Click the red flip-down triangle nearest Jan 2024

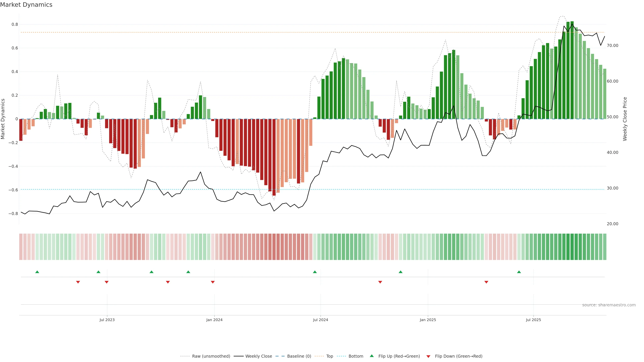click(x=213, y=282)
